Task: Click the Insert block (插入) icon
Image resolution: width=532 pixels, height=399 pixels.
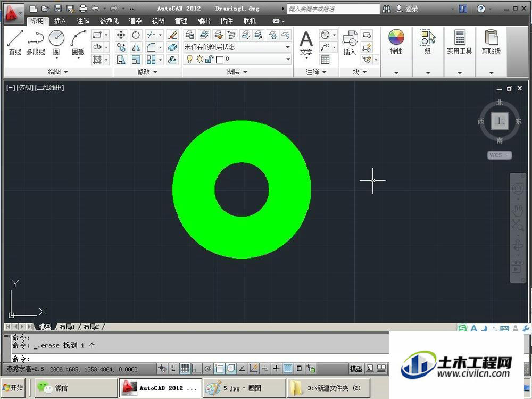Action: 350,44
